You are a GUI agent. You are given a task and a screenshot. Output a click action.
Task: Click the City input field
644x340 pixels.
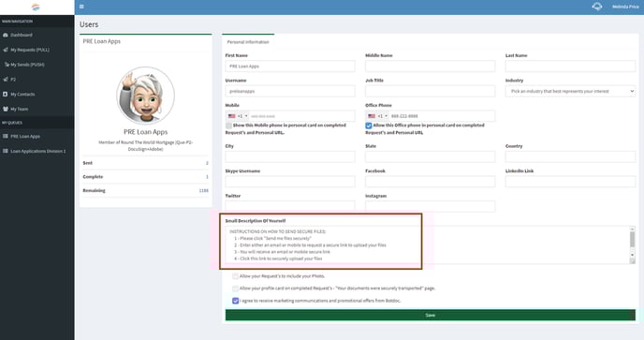290,156
